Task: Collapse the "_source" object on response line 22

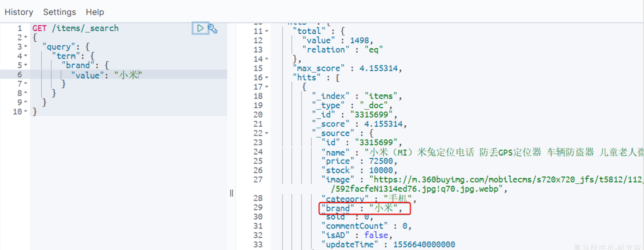Action: [267, 133]
